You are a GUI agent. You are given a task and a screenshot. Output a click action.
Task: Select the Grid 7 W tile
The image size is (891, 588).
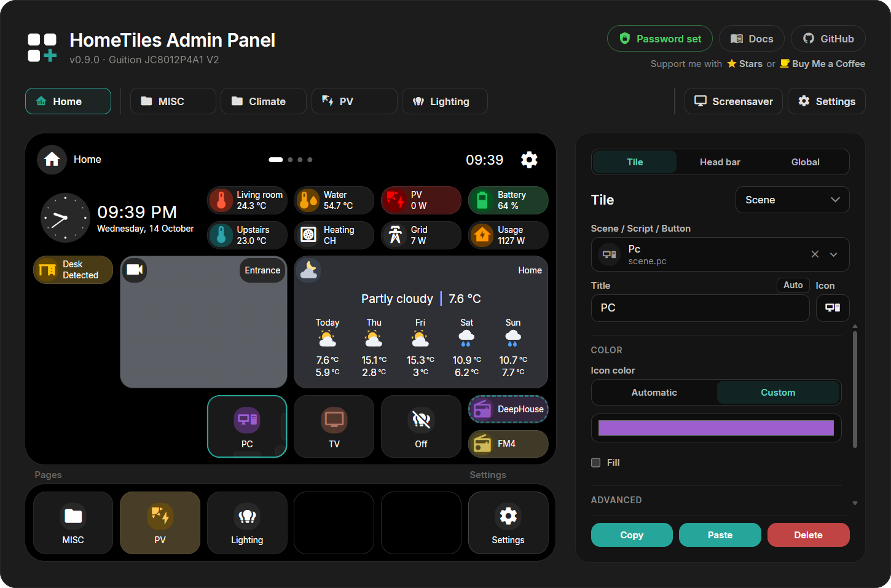coord(421,235)
